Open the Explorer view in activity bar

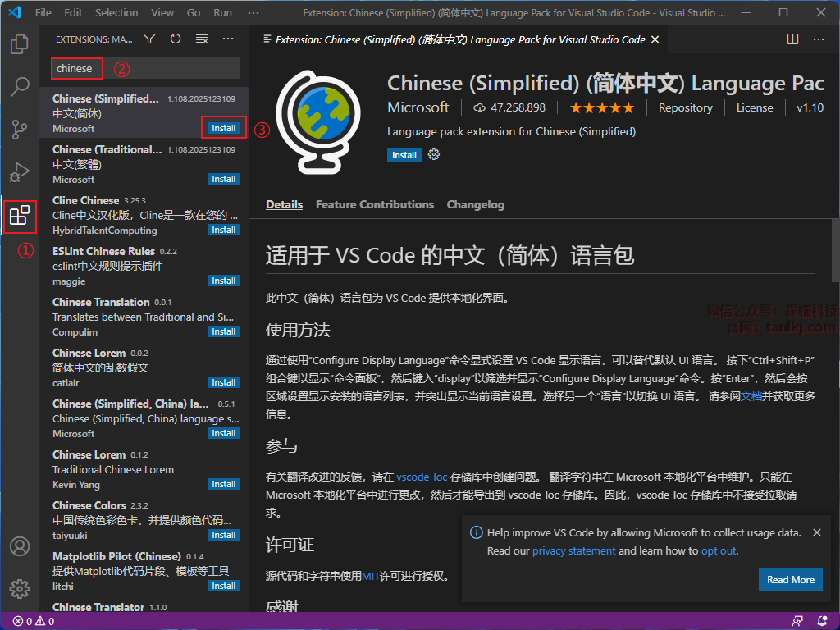20,44
